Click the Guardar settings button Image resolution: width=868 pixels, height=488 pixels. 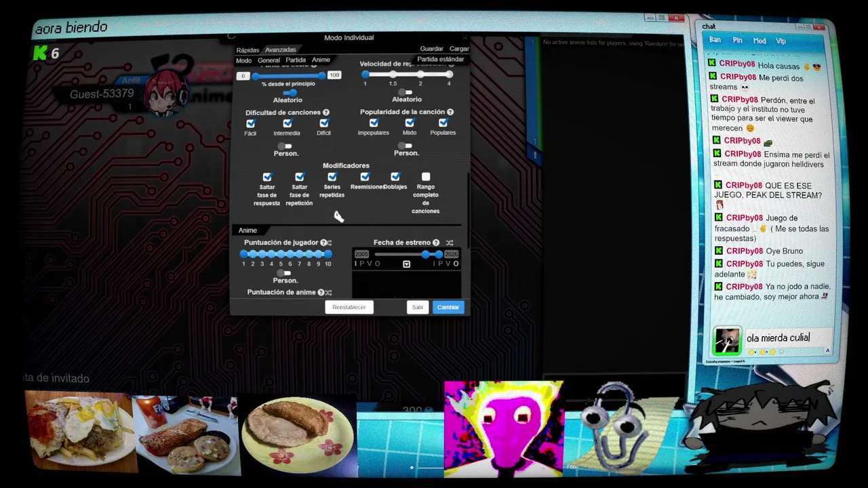pos(431,49)
